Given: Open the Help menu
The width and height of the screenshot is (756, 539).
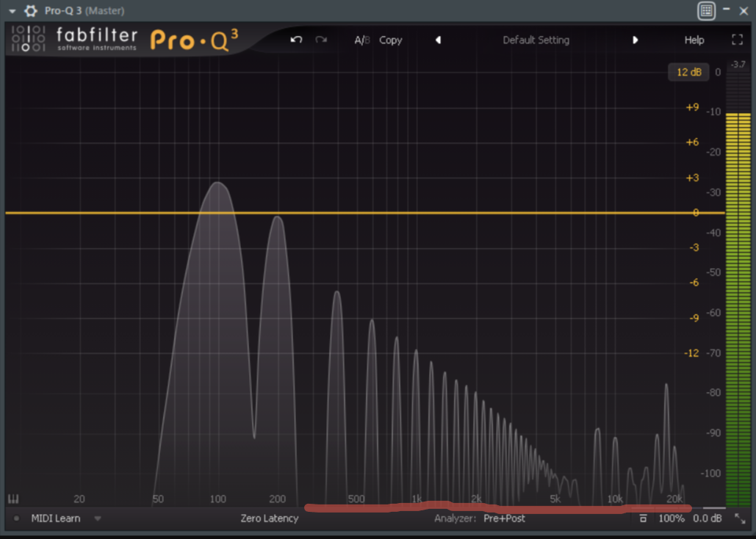Looking at the screenshot, I should click(694, 40).
